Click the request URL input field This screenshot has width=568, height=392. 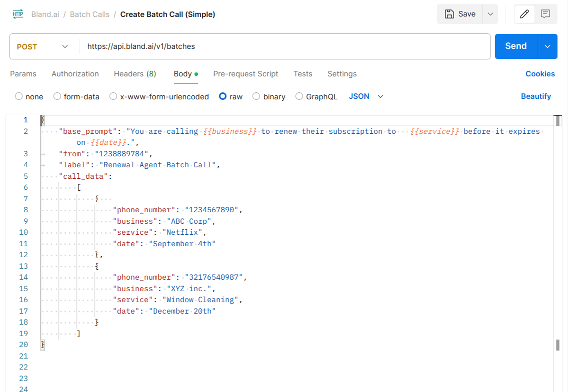point(284,46)
